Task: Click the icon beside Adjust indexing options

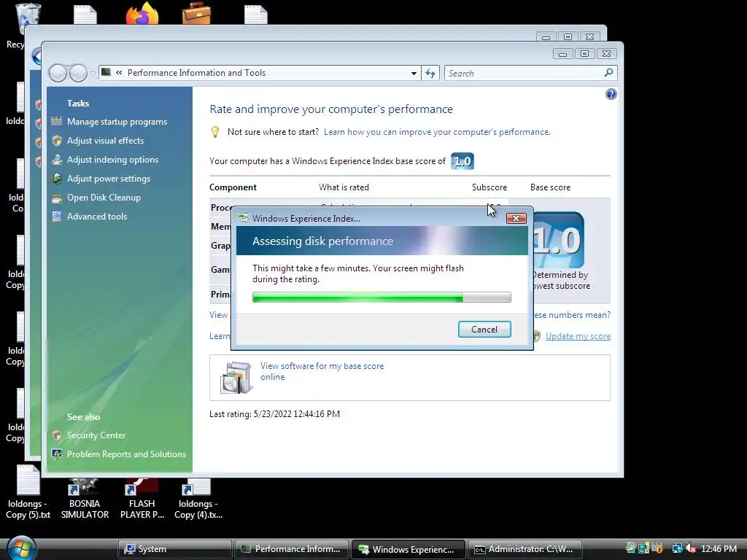Action: click(57, 160)
